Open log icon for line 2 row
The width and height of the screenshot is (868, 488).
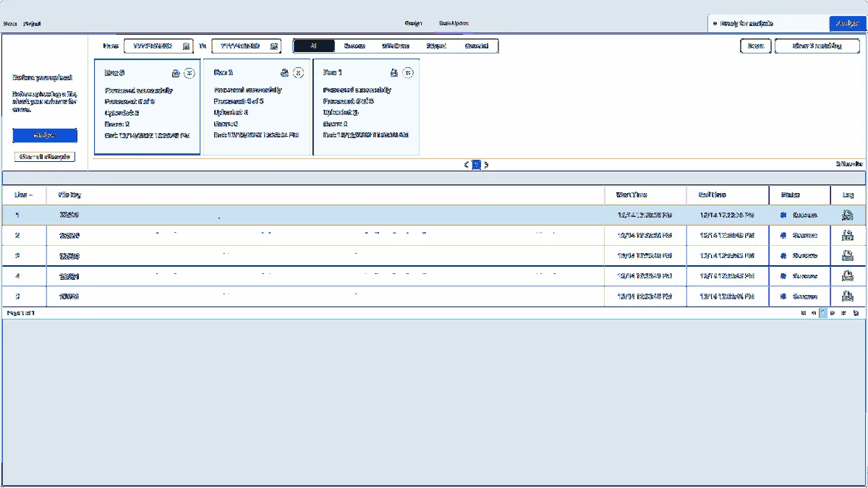tap(848, 235)
